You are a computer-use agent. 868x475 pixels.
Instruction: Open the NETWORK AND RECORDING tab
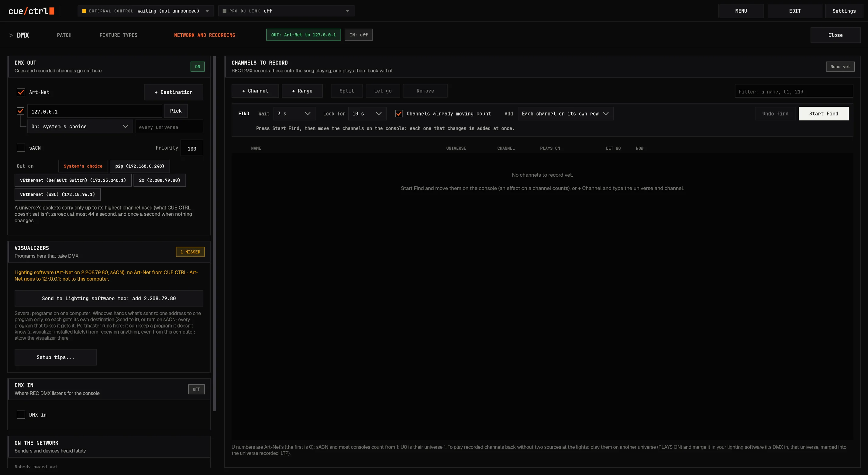tap(205, 35)
